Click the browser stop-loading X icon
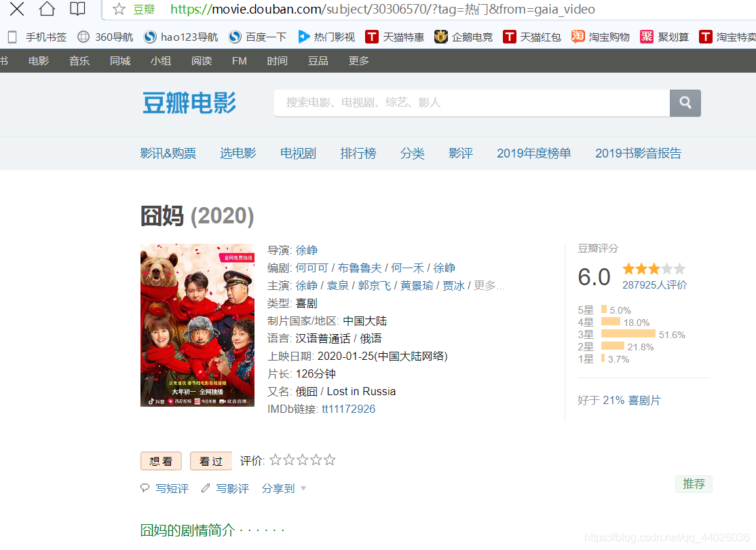The height and width of the screenshot is (550, 756). click(17, 9)
